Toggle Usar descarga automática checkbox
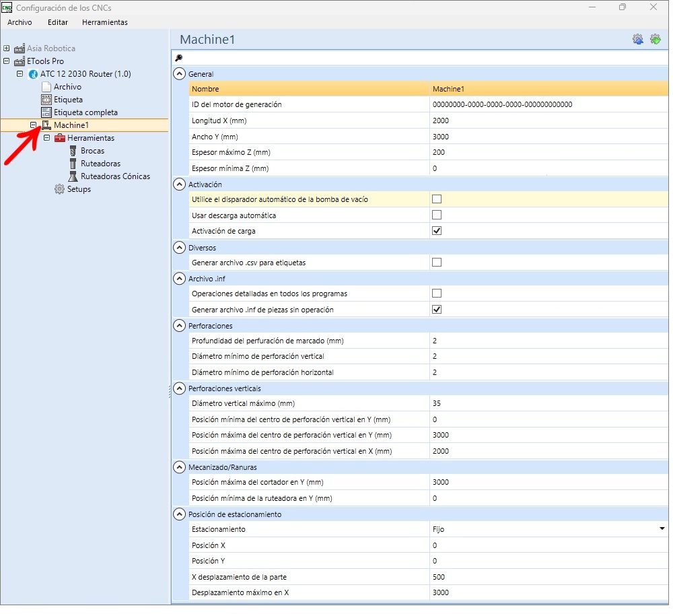This screenshot has width=673, height=616. point(437,215)
